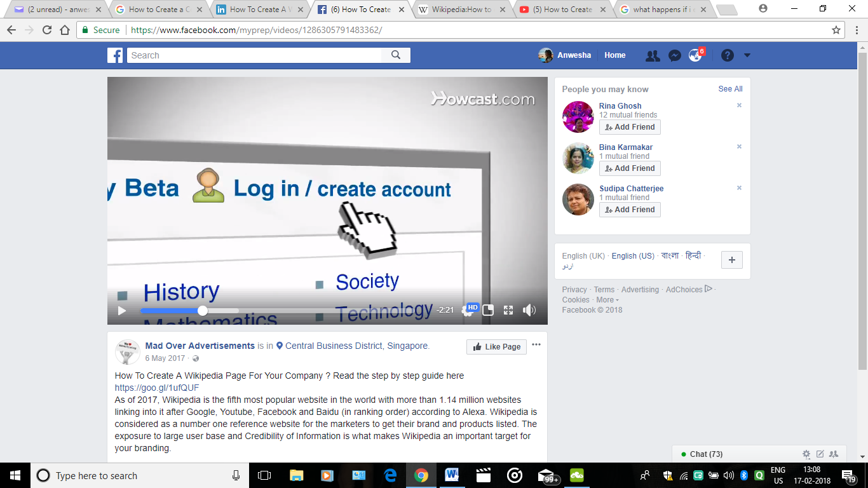Expand footer More dropdown
868x488 pixels.
pyautogui.click(x=607, y=300)
